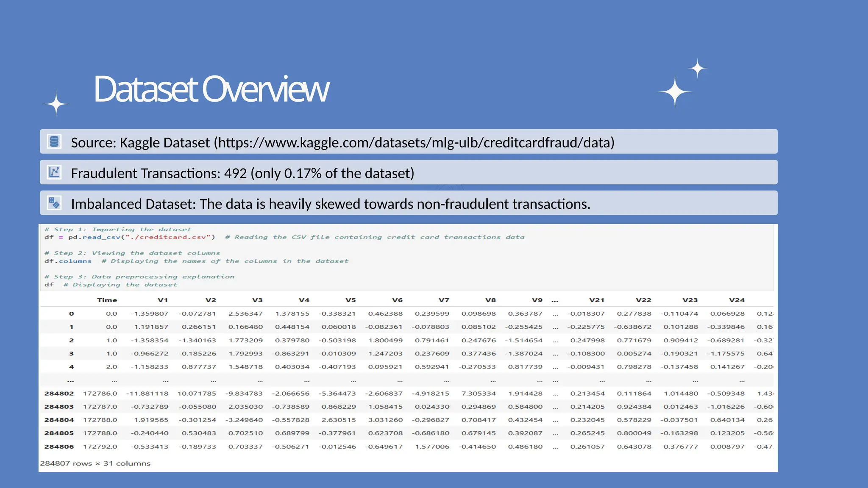Image resolution: width=868 pixels, height=488 pixels.
Task: Click the Time value '172786.0'
Action: (x=100, y=394)
